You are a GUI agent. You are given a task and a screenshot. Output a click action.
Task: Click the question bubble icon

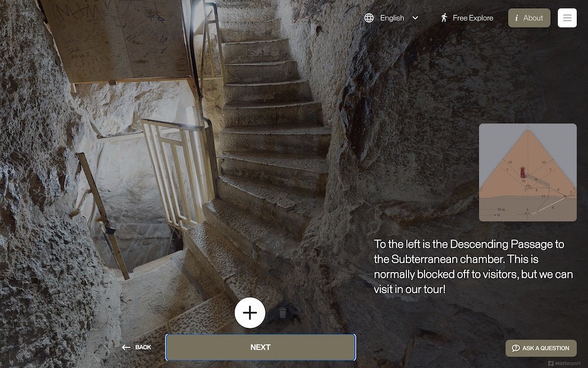pyautogui.click(x=516, y=348)
